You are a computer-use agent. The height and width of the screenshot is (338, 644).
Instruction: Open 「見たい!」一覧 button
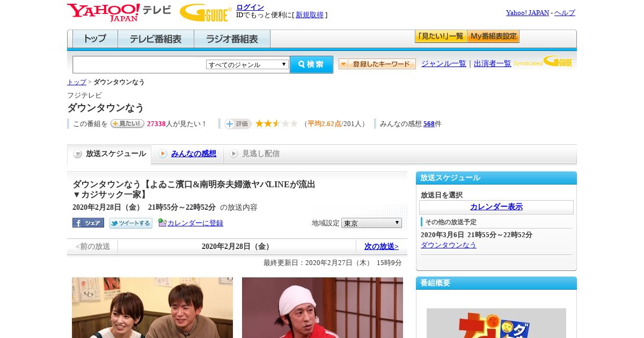(x=441, y=36)
